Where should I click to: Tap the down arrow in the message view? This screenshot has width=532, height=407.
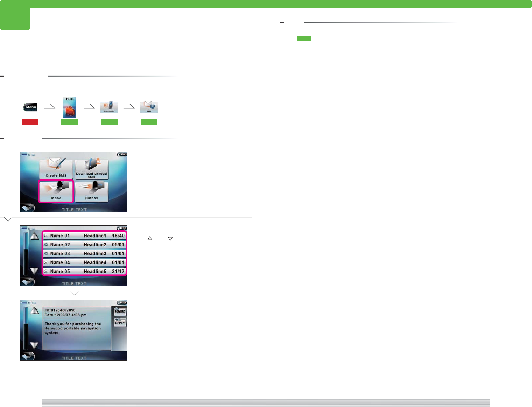(x=34, y=345)
